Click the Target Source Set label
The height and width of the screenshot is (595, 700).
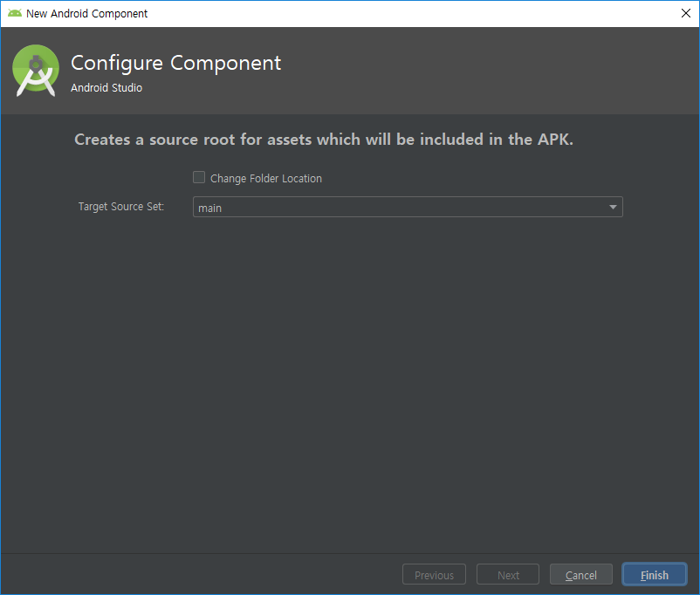point(121,207)
